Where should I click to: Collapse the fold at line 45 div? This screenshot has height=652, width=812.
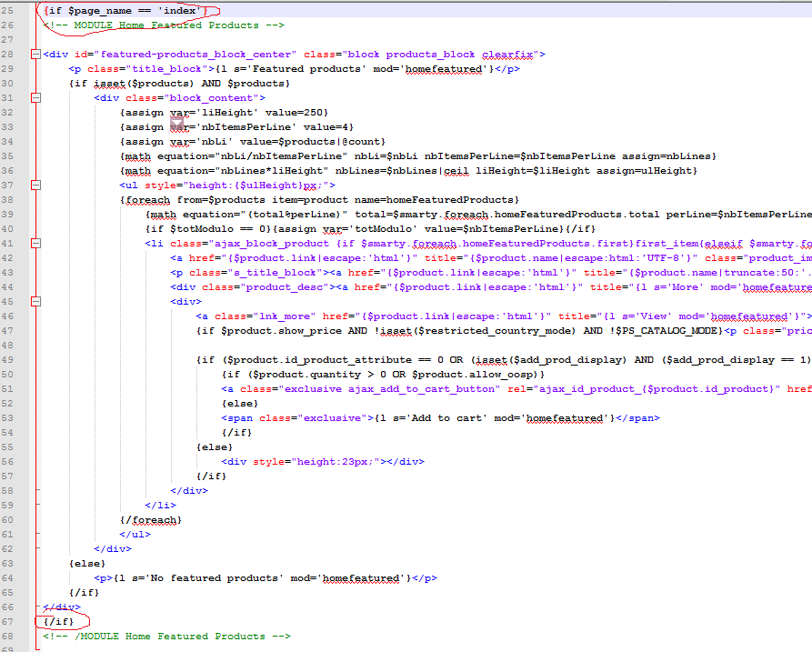[35, 301]
